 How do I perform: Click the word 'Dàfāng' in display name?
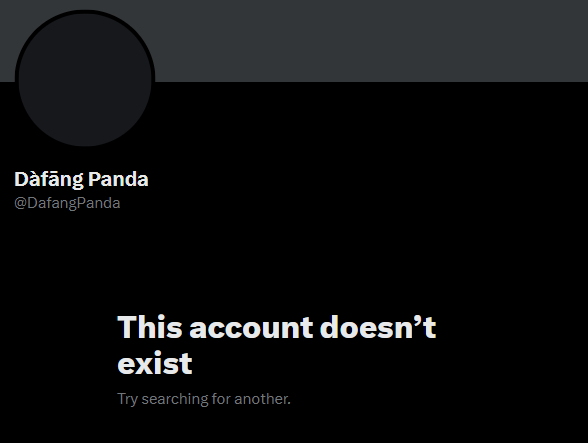49,179
